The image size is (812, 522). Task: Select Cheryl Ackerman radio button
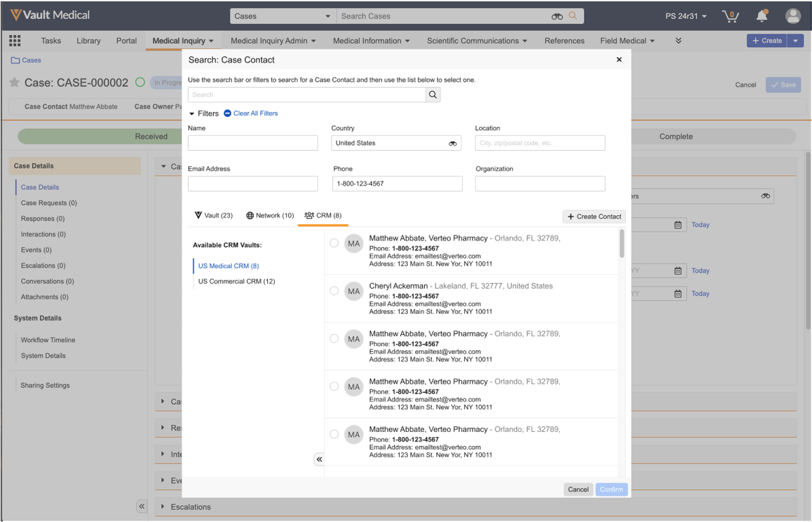tap(334, 291)
